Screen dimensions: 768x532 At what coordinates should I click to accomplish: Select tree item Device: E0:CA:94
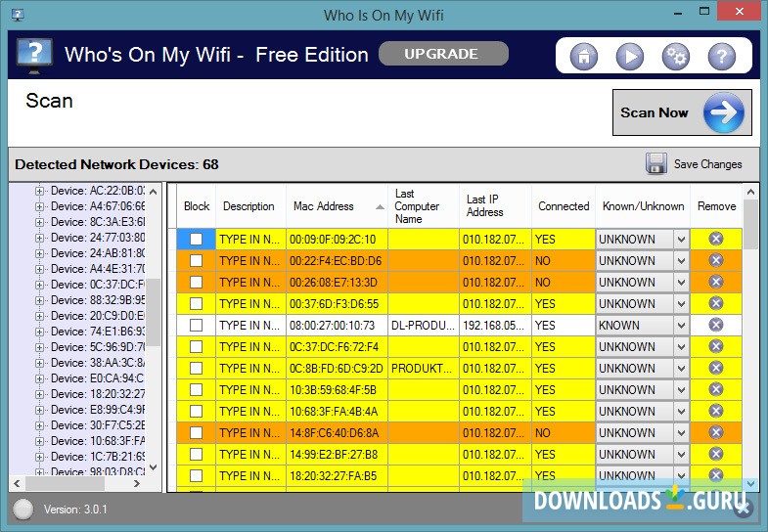(97, 378)
